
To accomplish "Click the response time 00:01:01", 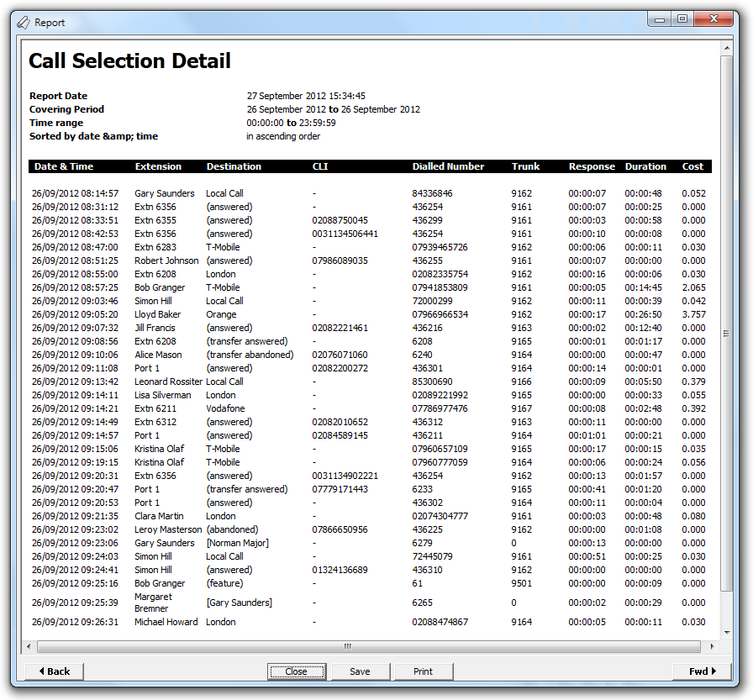I will (x=587, y=435).
